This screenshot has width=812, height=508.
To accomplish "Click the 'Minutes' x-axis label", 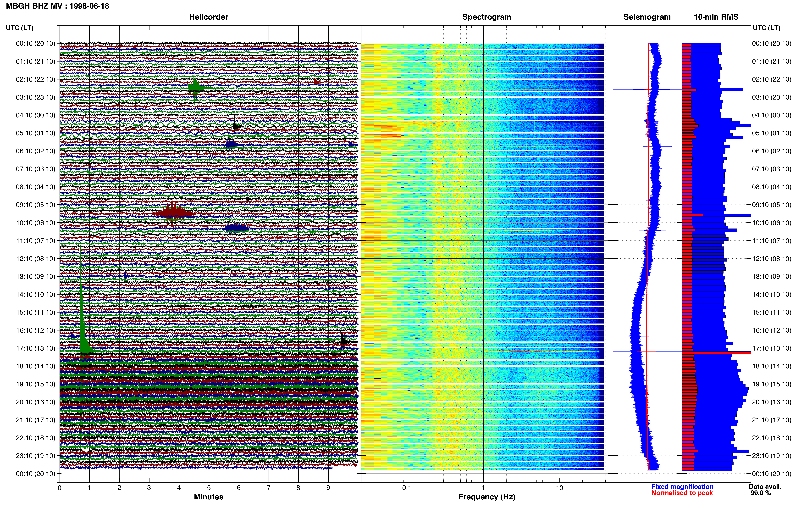I will coord(209,497).
